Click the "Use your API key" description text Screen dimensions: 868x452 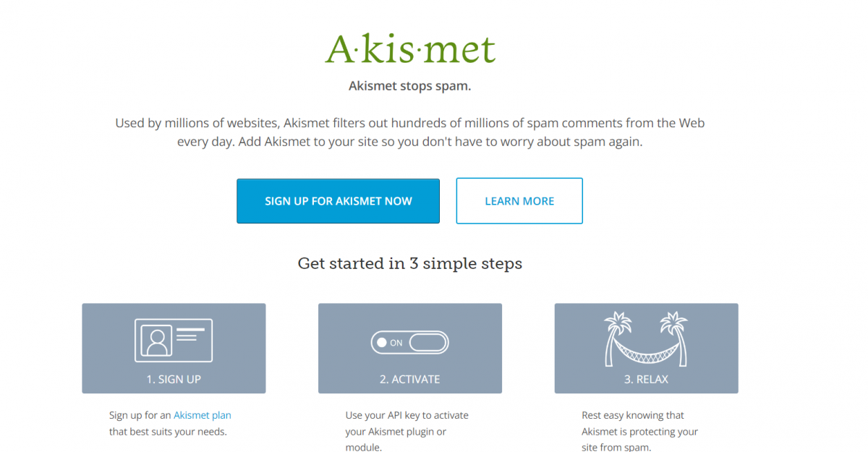(407, 432)
